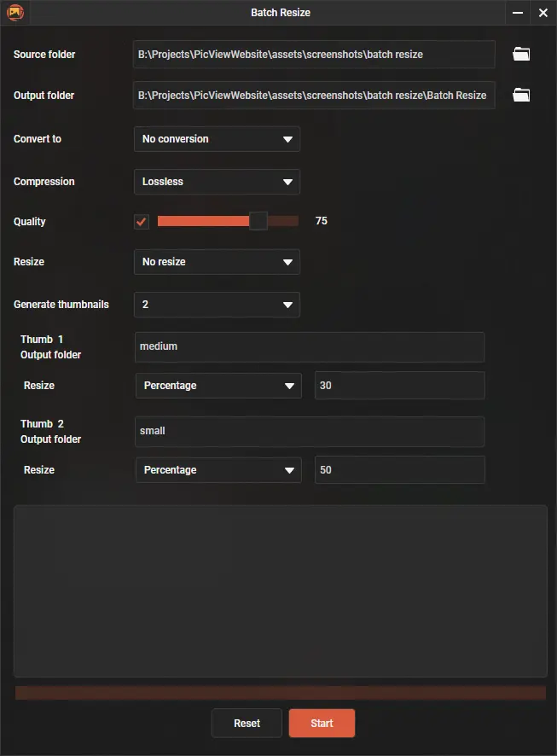The image size is (557, 756).
Task: Click the 'Source folder' label
Action: [44, 55]
